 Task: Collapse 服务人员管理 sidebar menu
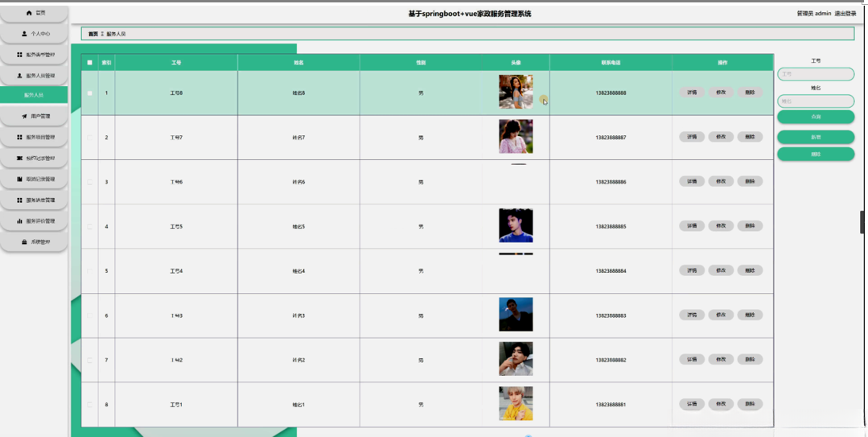point(35,76)
